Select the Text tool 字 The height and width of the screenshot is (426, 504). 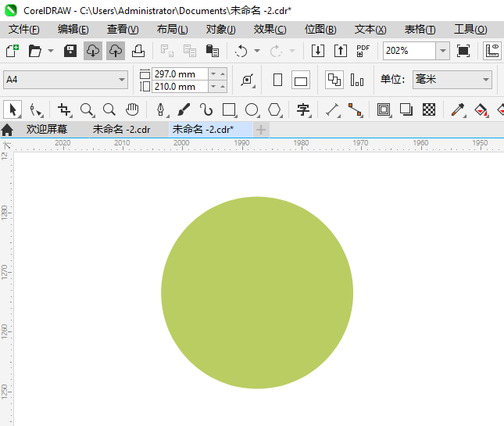(303, 109)
